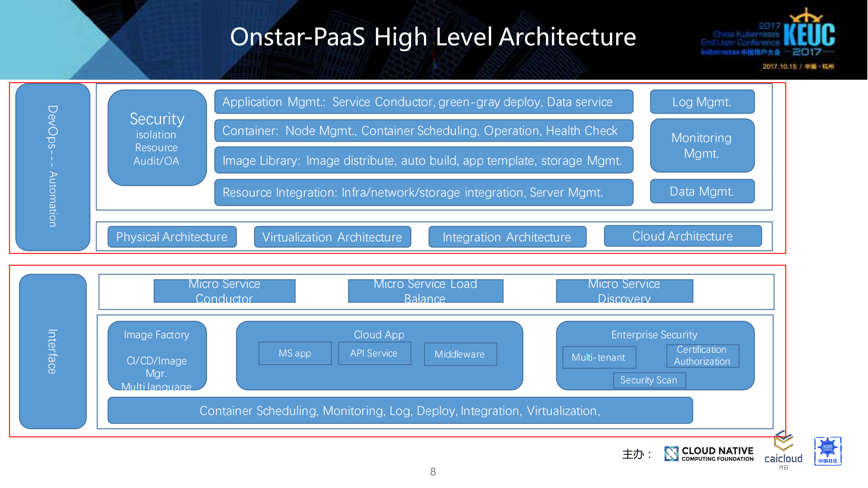Select the Security Scan box
Screen dimensions: 868x488
(x=649, y=380)
